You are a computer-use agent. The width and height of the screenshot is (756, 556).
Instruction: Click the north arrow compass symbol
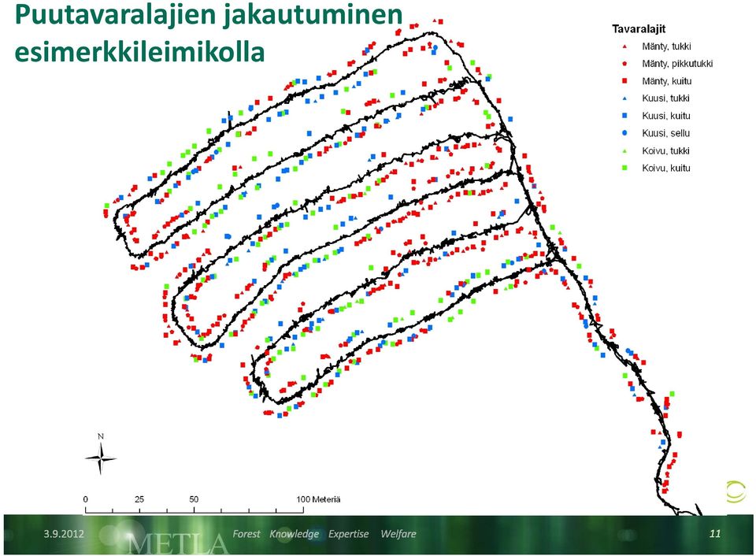pyautogui.click(x=100, y=455)
